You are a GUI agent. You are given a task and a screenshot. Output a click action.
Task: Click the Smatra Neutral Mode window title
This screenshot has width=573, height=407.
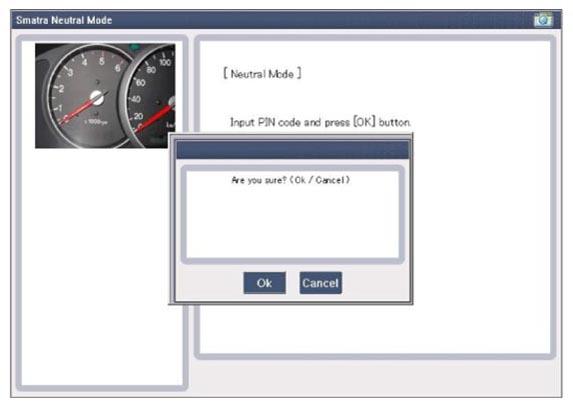point(64,20)
